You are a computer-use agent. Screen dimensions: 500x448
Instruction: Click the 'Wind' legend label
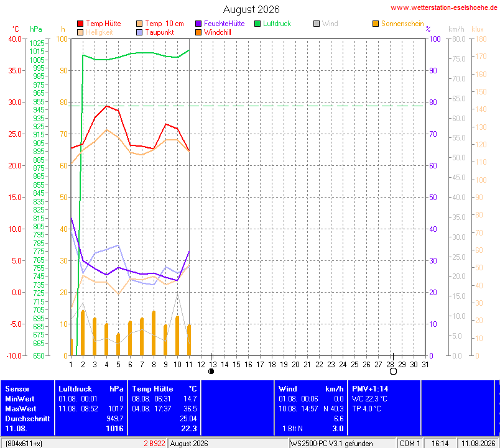[x=330, y=24]
